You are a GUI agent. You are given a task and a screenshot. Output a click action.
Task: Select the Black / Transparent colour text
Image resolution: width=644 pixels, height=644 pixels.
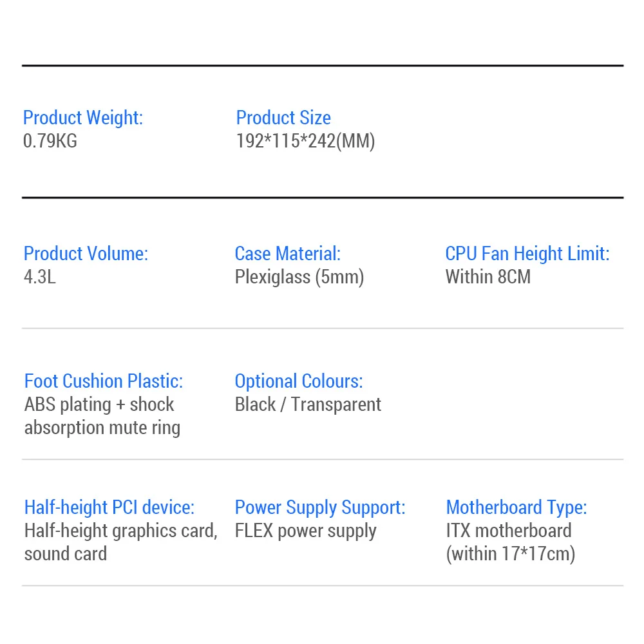tap(308, 404)
